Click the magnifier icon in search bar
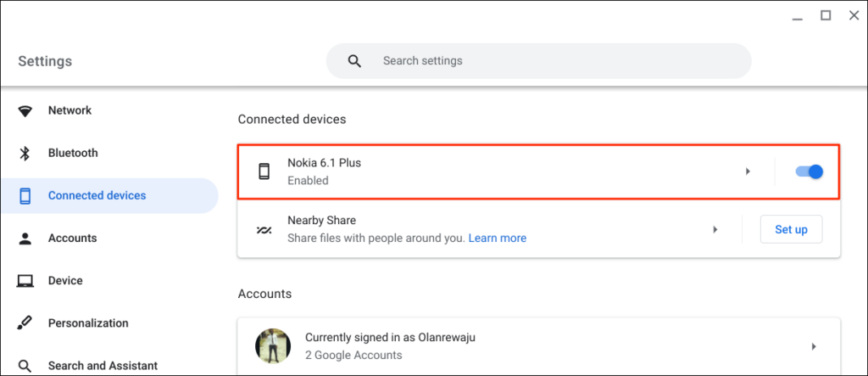 (x=354, y=61)
